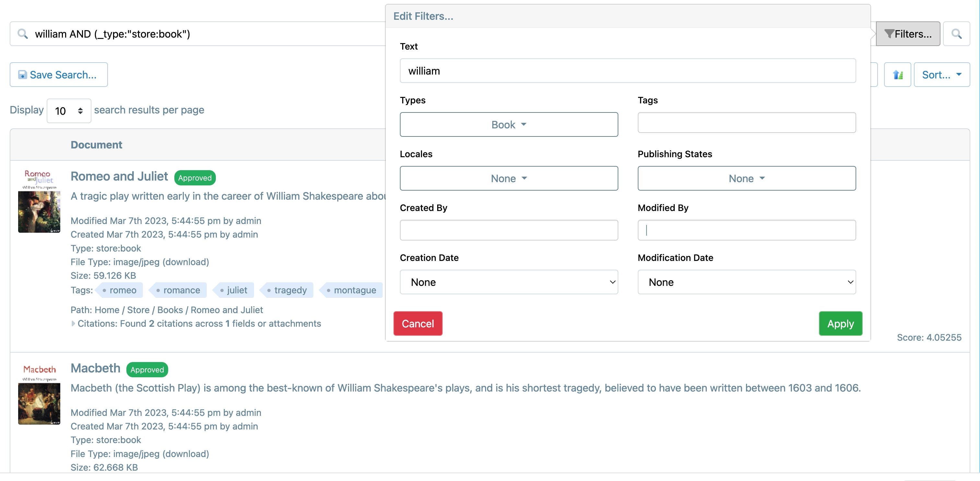The height and width of the screenshot is (481, 980).
Task: Click the Created By input field
Action: [509, 230]
